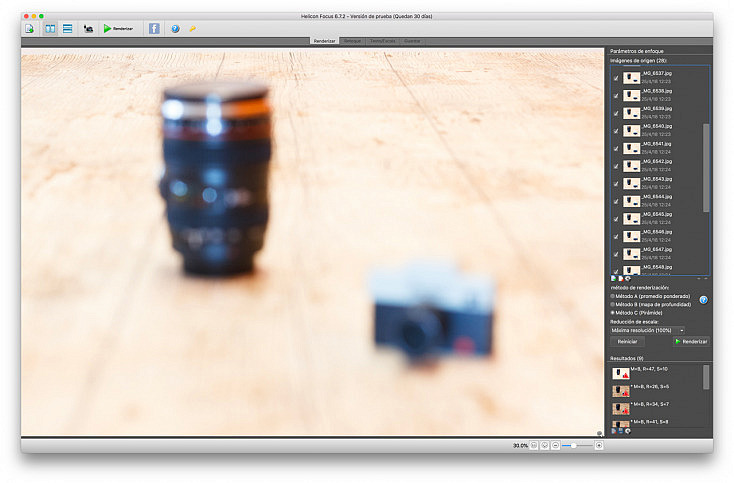Toggle checkbox for _MG_6539.jpg
Image resolution: width=734 pixels, height=483 pixels.
click(616, 114)
